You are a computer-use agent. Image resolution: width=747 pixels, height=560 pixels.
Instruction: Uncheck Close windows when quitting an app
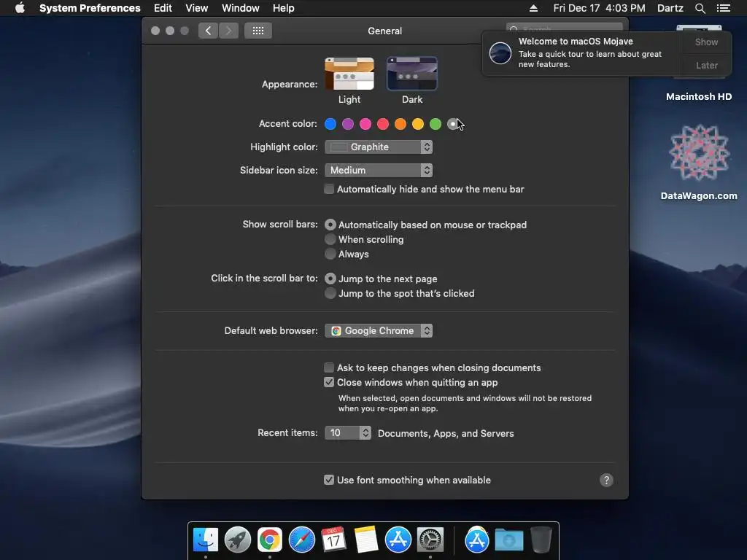pyautogui.click(x=329, y=382)
